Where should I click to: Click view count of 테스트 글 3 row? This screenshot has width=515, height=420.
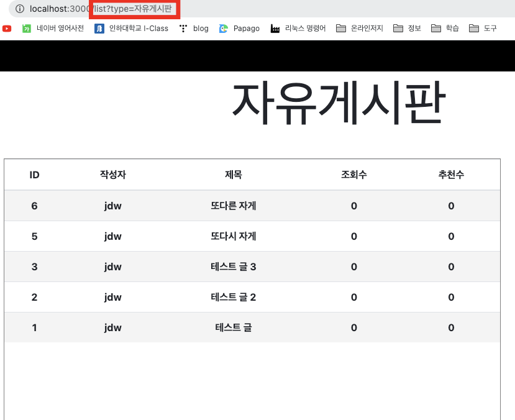tap(353, 267)
